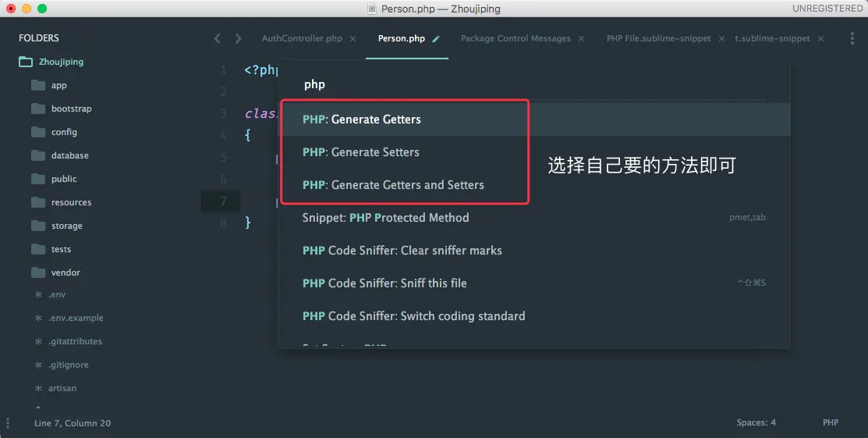Click the closing brace on line 8
The width and height of the screenshot is (868, 438).
click(x=248, y=223)
